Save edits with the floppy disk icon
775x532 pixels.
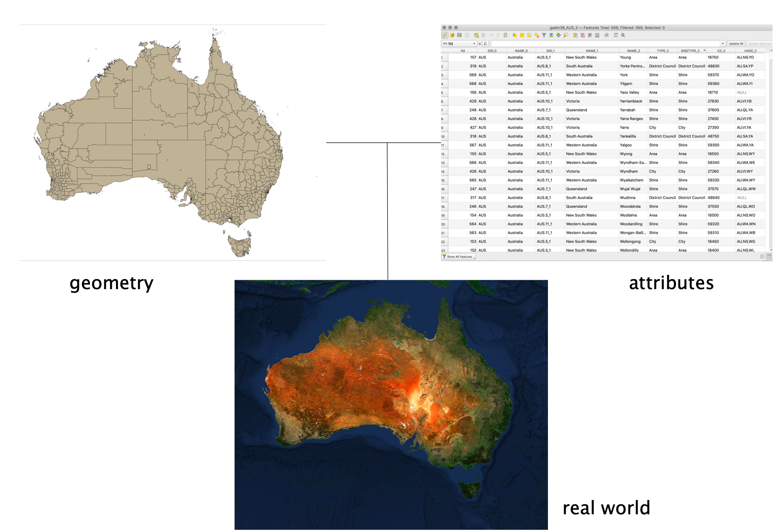459,35
